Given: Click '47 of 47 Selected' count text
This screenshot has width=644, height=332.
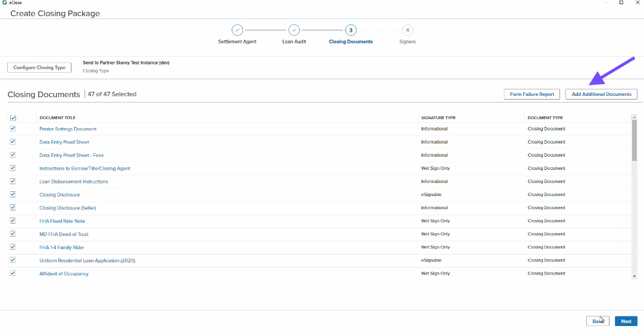Looking at the screenshot, I should [112, 94].
